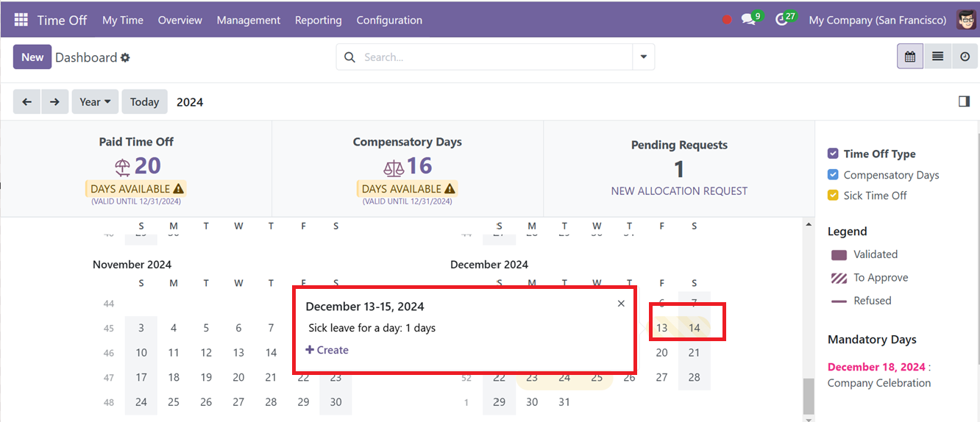Open the Year scale dropdown
980x422 pixels.
click(x=96, y=101)
